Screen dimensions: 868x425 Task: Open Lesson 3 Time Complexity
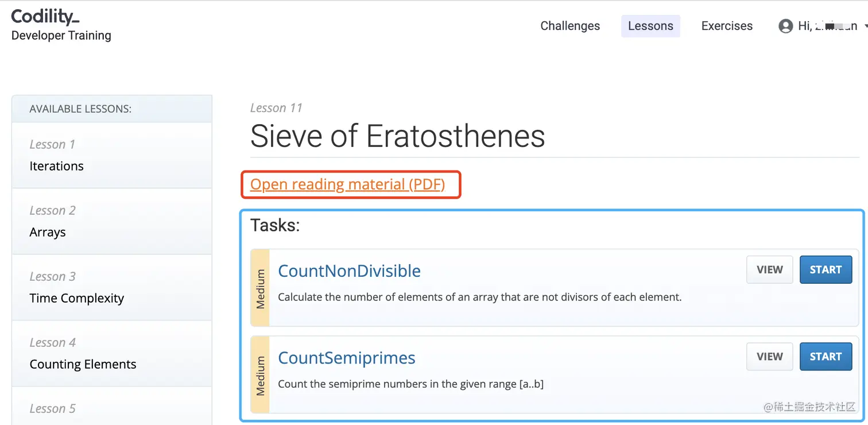point(112,288)
